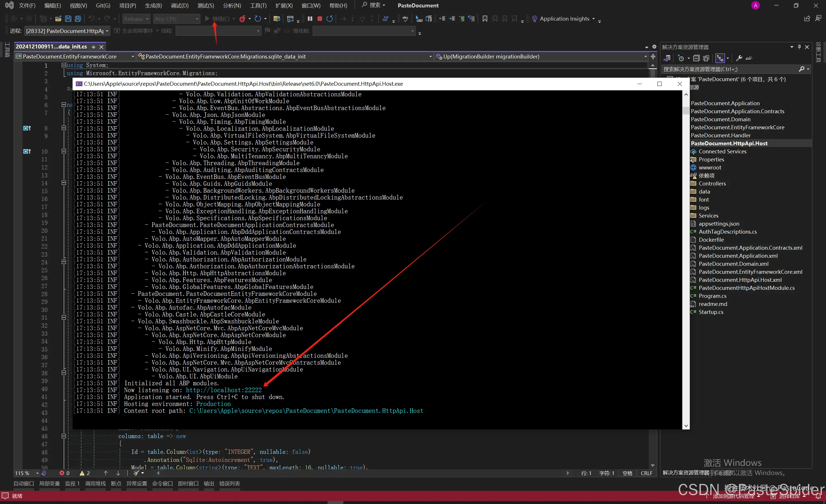Click the red Stop Debugging square
Image resolution: width=826 pixels, height=504 pixels.
click(320, 19)
